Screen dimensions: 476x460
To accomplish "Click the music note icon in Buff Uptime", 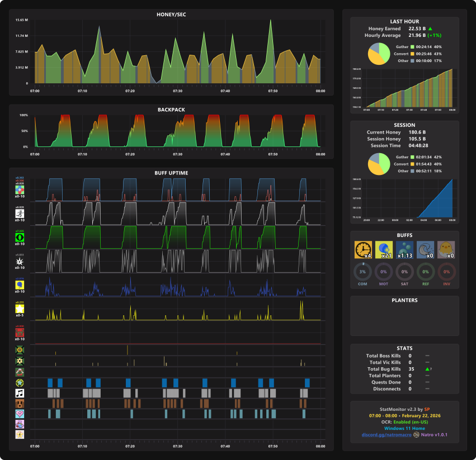I will tap(20, 393).
